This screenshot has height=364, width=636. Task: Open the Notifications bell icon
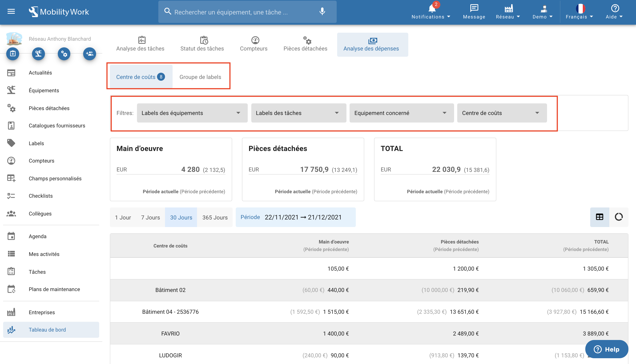point(432,9)
